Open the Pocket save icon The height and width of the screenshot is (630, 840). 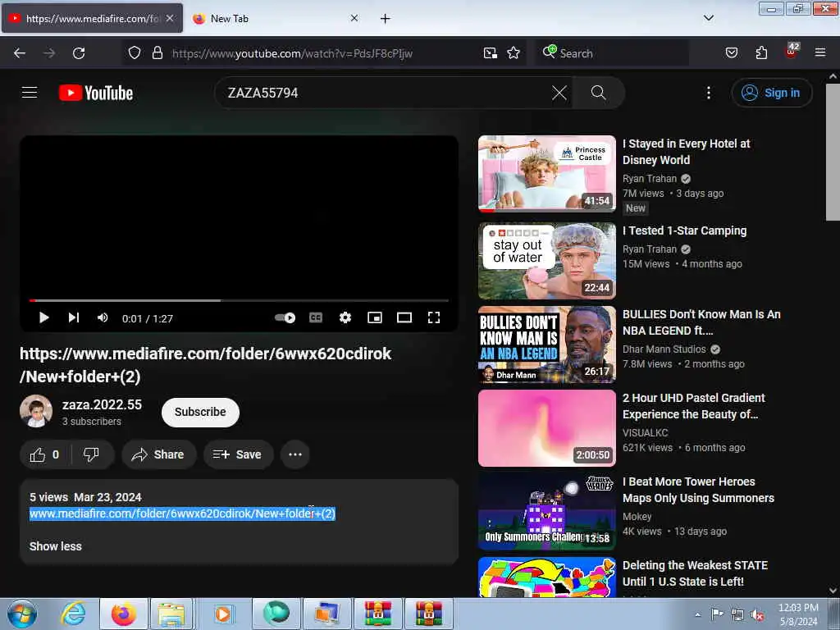pyautogui.click(x=731, y=52)
